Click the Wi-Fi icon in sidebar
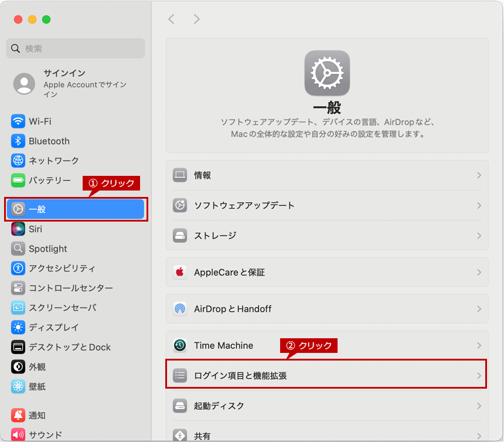504x442 pixels. point(18,121)
